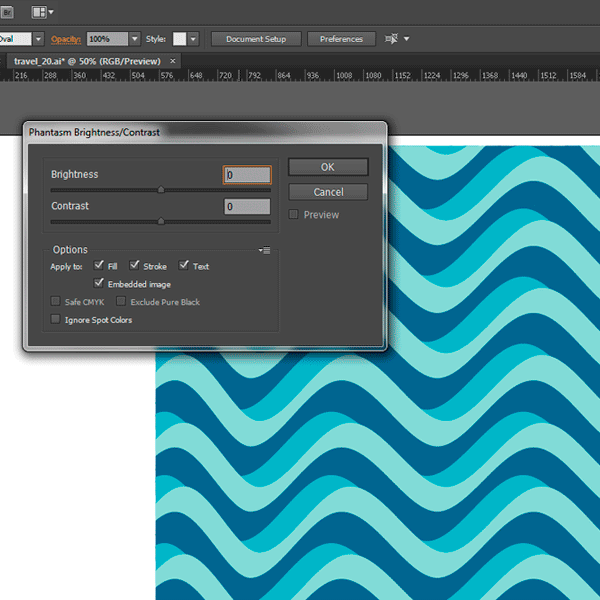Open Preferences button
Image resolution: width=600 pixels, height=600 pixels.
[341, 39]
